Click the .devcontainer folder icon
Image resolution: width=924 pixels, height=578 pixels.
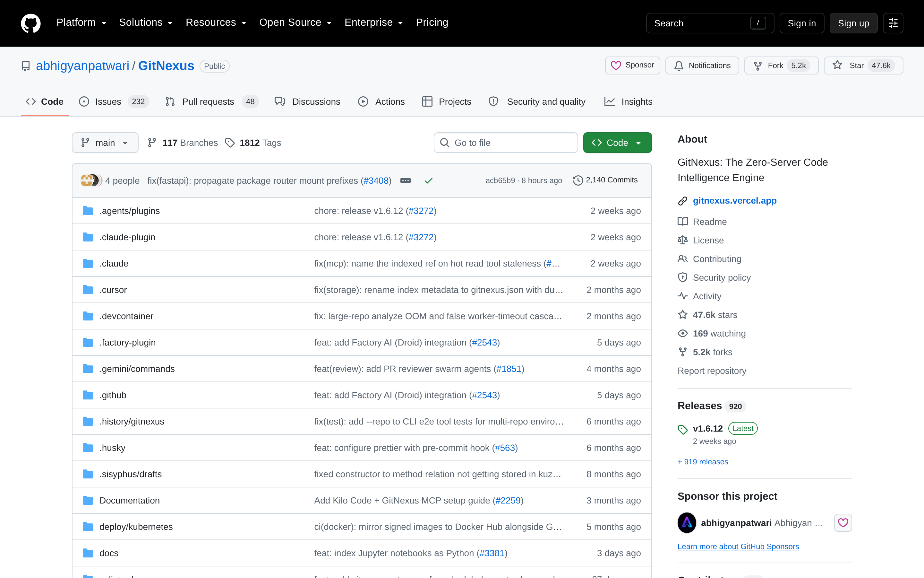(x=88, y=316)
